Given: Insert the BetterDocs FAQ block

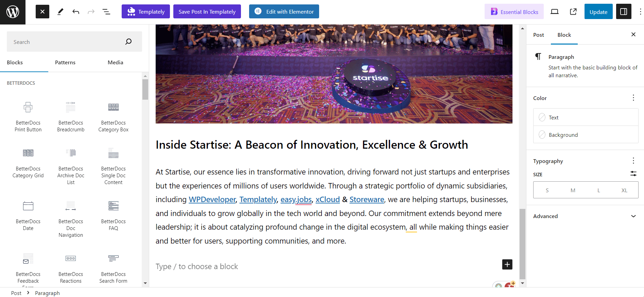Looking at the screenshot, I should tap(113, 215).
